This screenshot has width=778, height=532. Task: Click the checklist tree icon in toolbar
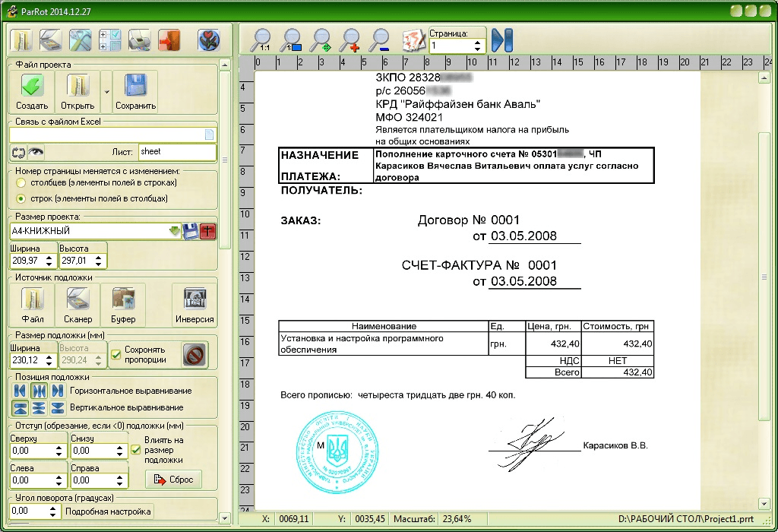pos(109,40)
